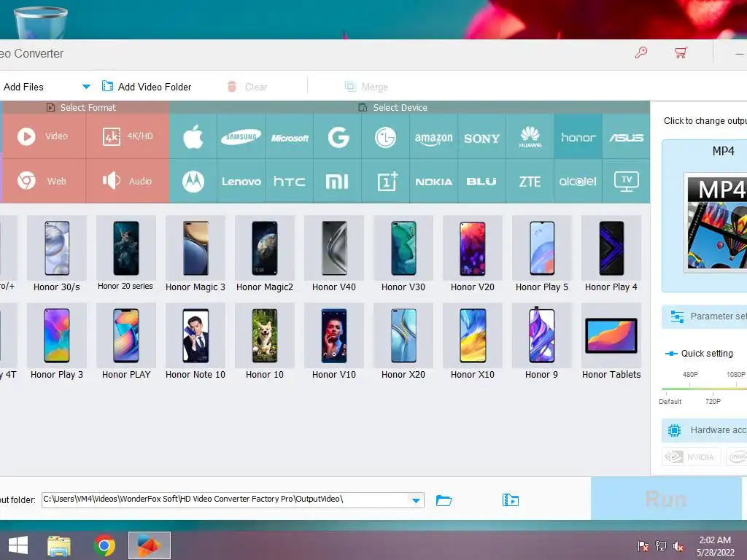This screenshot has height=560, width=747.
Task: Pick the LG device brand
Action: coord(385,137)
